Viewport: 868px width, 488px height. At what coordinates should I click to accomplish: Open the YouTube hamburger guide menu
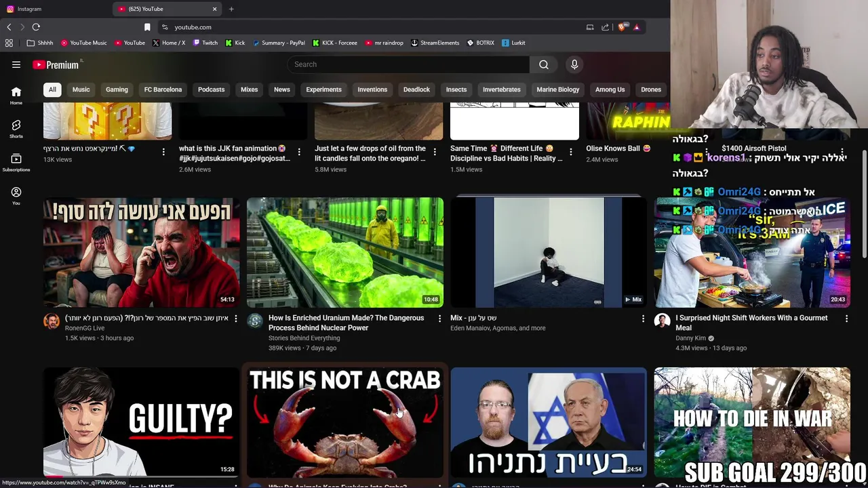[x=16, y=64]
